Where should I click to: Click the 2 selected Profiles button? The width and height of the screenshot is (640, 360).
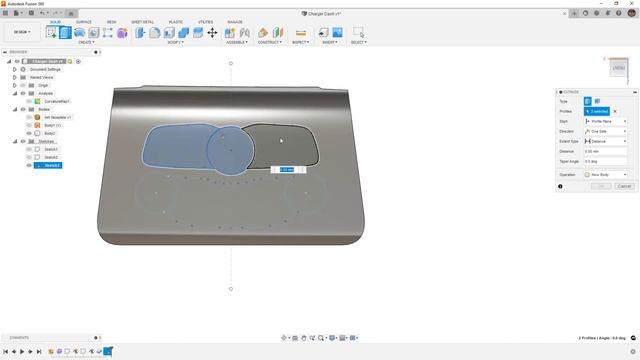click(x=597, y=111)
